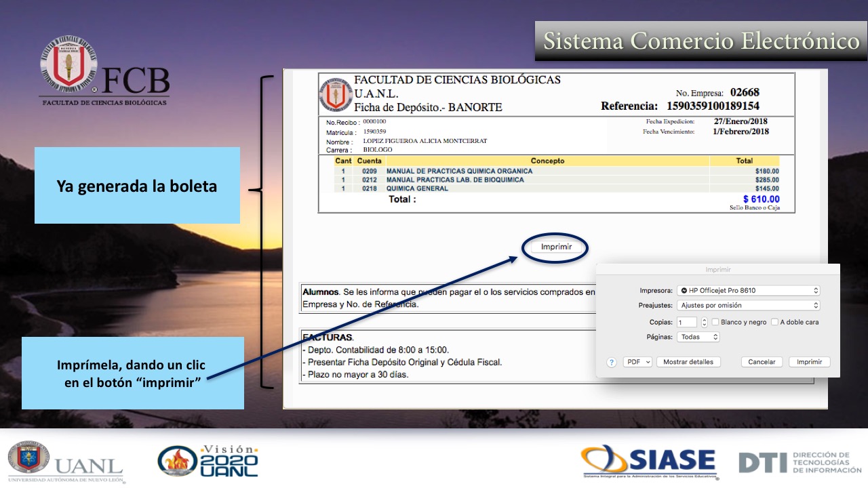Click the UANL shield logo at bottom
Screen dimensions: 868x488
pyautogui.click(x=28, y=459)
